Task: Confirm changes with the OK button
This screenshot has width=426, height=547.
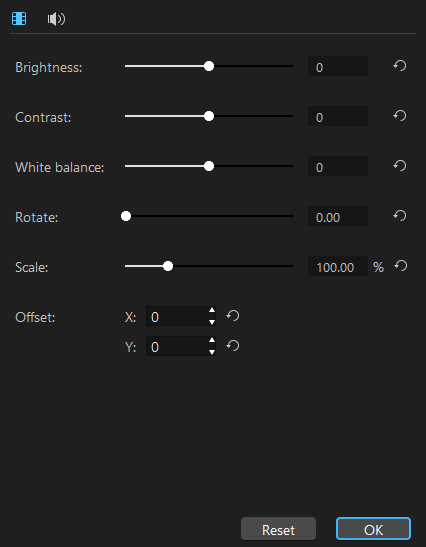Action: (x=373, y=529)
